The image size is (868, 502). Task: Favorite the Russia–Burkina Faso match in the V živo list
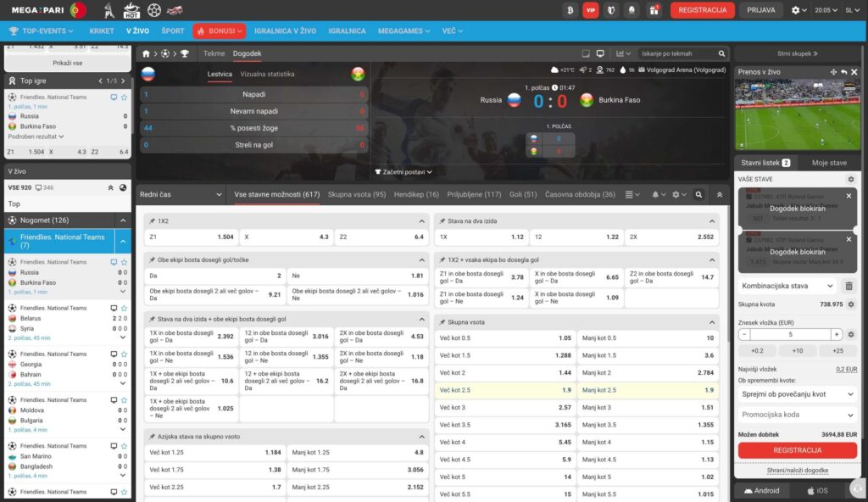pyautogui.click(x=124, y=262)
